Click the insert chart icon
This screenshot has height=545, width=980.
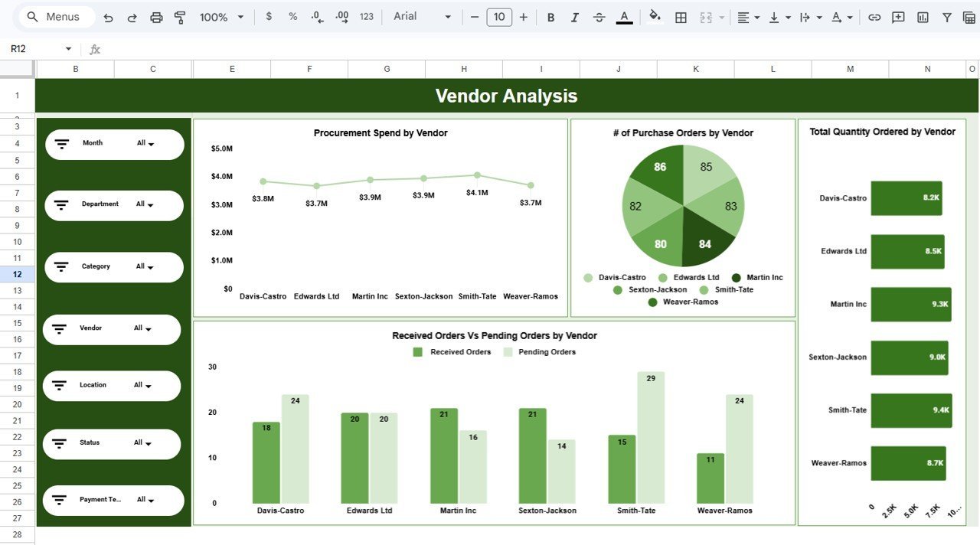point(923,17)
